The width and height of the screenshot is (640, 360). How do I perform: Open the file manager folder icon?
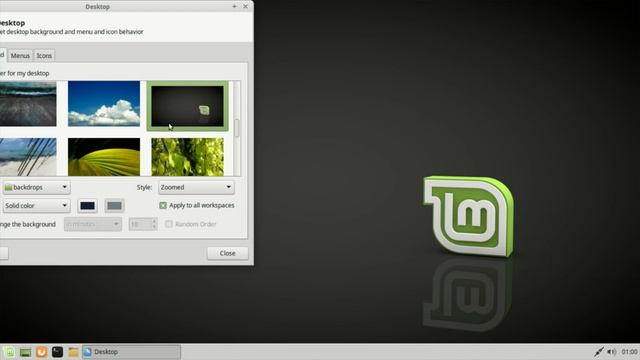point(73,352)
